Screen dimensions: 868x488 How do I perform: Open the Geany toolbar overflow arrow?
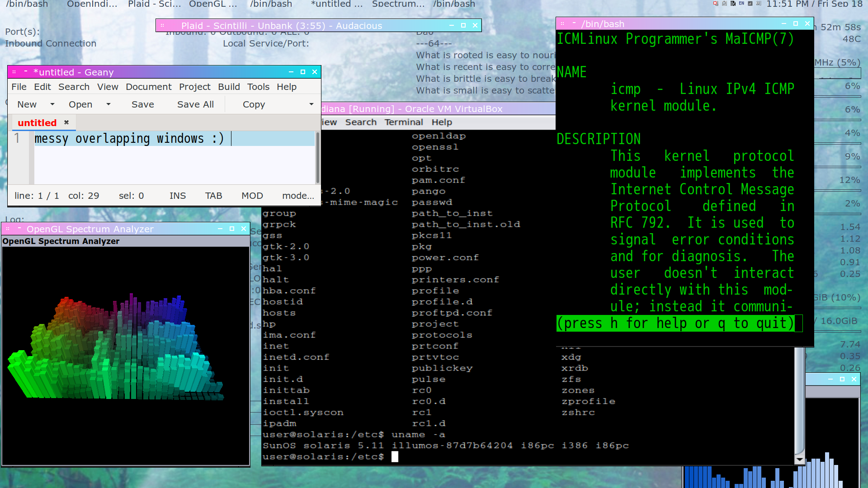point(311,104)
